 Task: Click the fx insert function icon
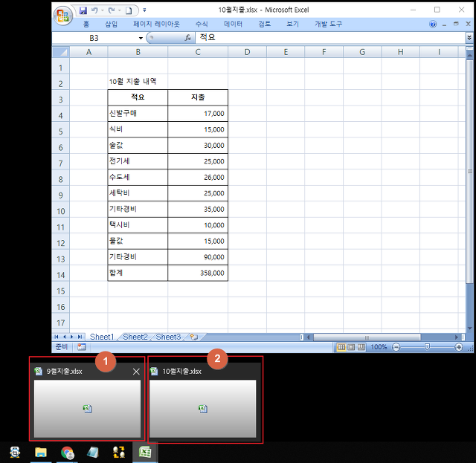188,38
